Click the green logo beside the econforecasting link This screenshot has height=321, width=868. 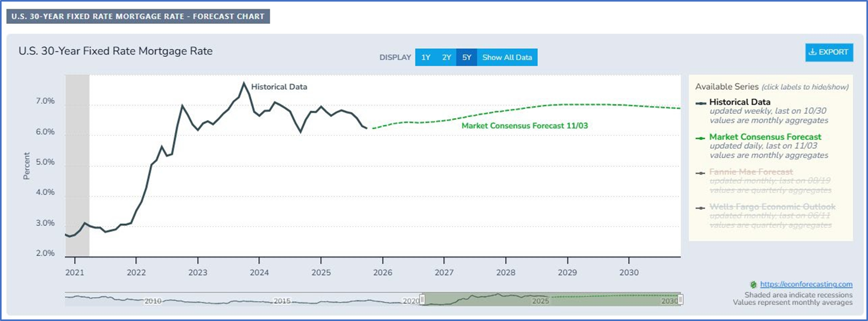[x=753, y=284]
